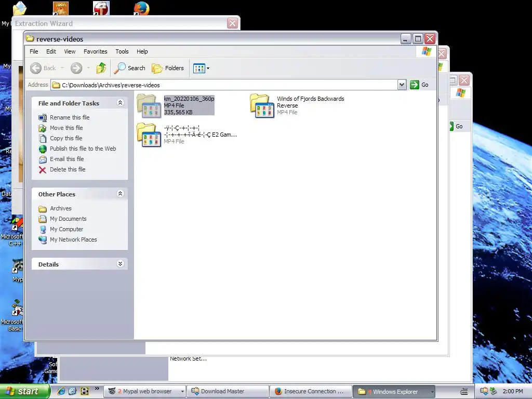532x399 pixels.
Task: Click the Go button in reverse-videos window
Action: (419, 85)
